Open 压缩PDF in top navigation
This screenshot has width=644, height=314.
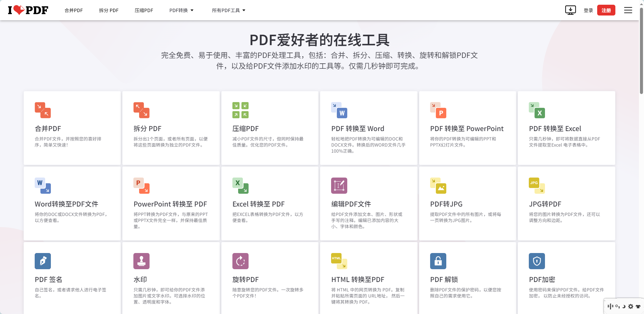point(144,10)
